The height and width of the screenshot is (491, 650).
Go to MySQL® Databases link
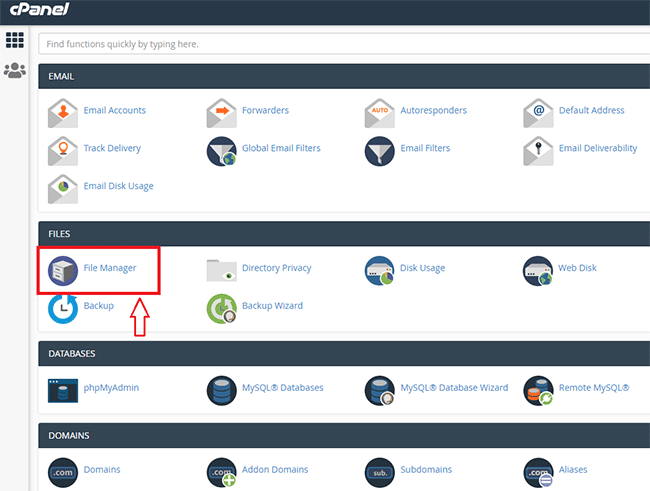[x=282, y=388]
